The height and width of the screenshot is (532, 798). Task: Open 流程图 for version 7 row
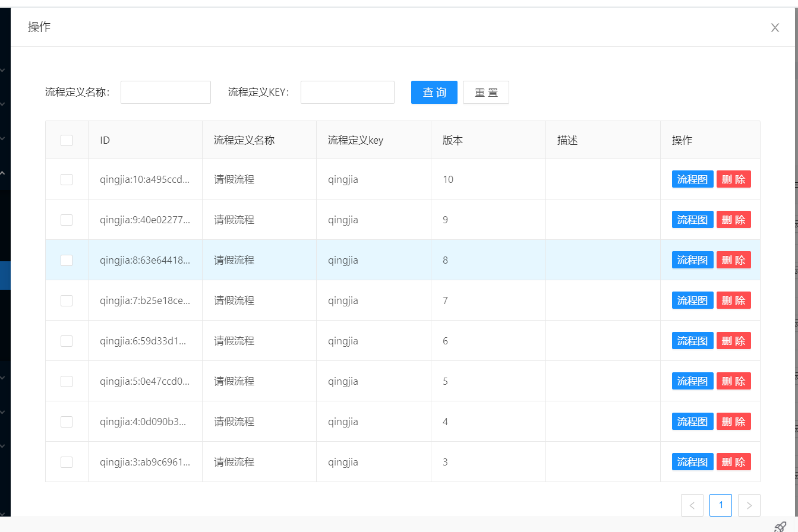coord(693,300)
